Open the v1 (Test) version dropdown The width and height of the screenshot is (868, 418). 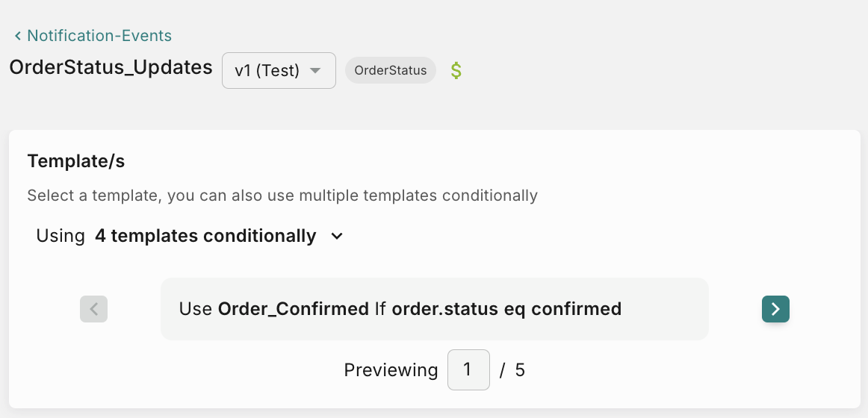(x=278, y=71)
